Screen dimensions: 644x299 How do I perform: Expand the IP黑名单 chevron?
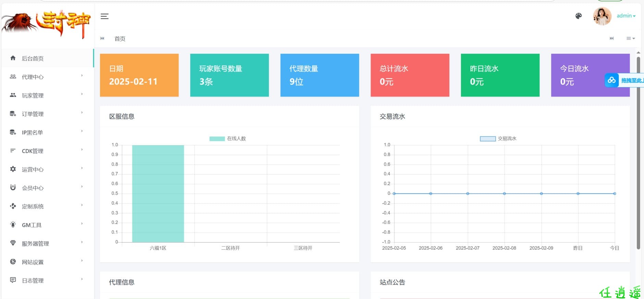tap(82, 131)
